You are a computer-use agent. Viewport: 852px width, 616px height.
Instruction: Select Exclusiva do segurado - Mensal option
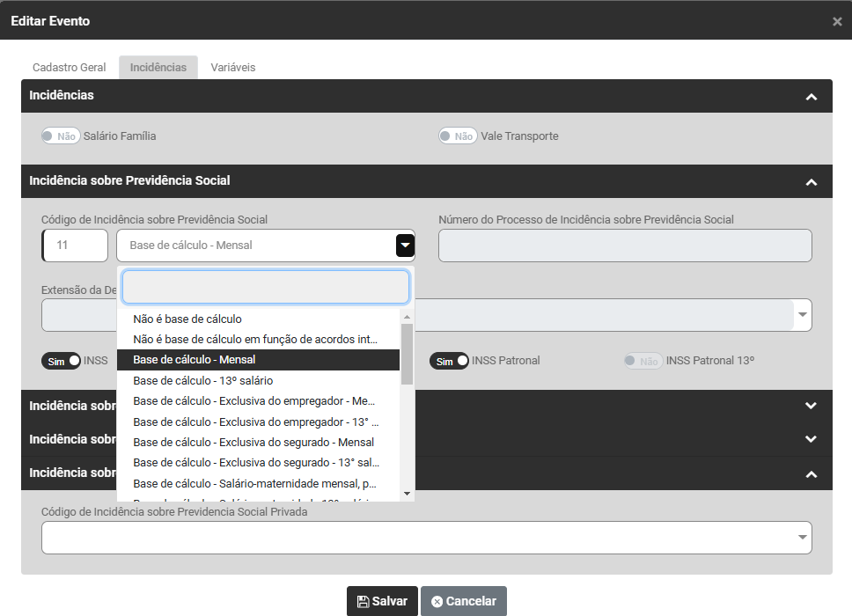pos(258,443)
